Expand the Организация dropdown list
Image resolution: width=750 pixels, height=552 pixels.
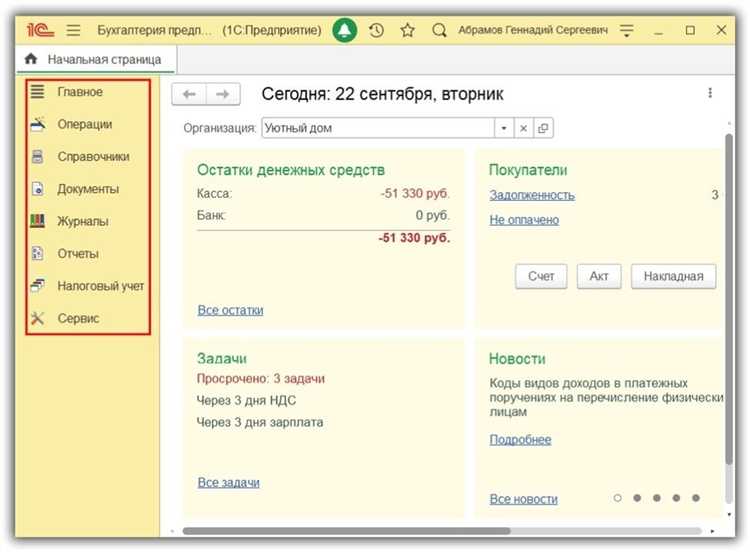[x=504, y=128]
